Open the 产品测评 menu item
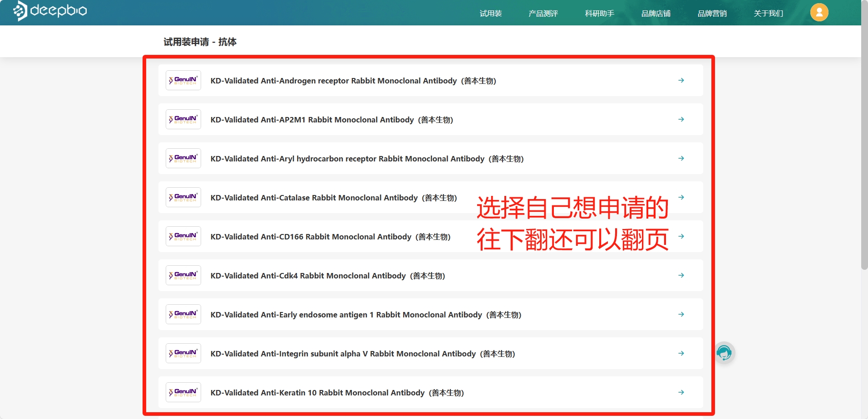Screen dimensions: 868x419 point(543,14)
